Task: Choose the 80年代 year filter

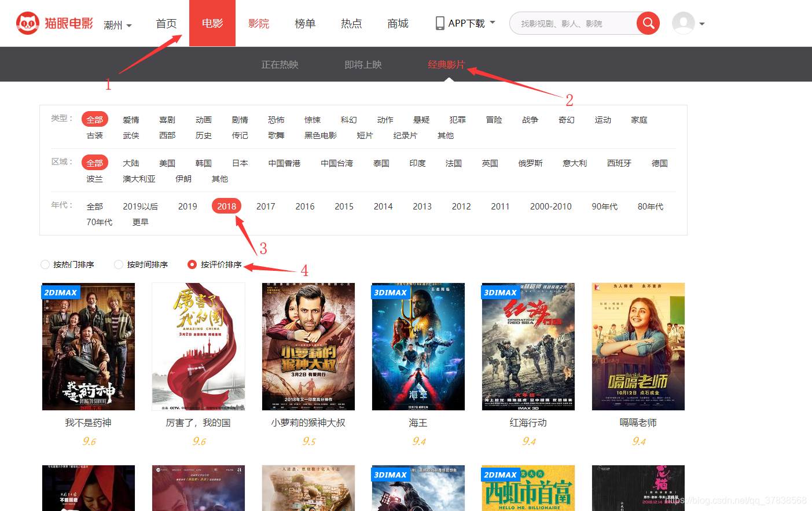Action: pyautogui.click(x=651, y=206)
